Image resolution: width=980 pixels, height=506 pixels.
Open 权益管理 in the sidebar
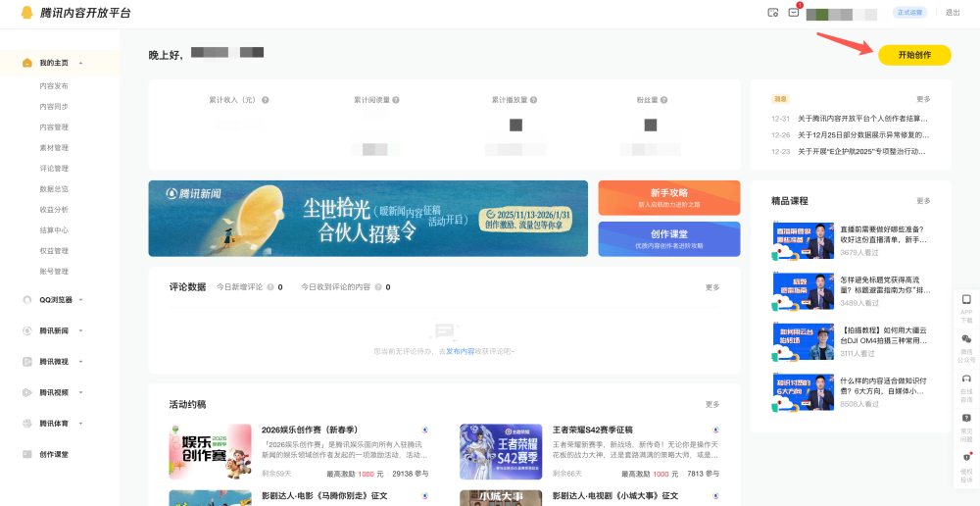[x=54, y=251]
